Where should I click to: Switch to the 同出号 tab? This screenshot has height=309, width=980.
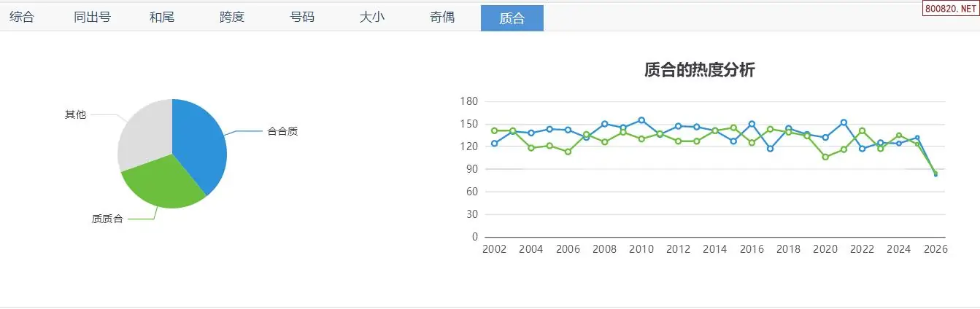[92, 17]
